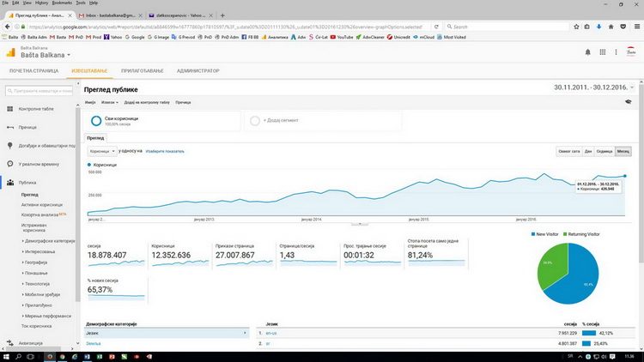Open the Контролне табле sidebar section
The height and width of the screenshot is (362, 644).
[x=36, y=109]
